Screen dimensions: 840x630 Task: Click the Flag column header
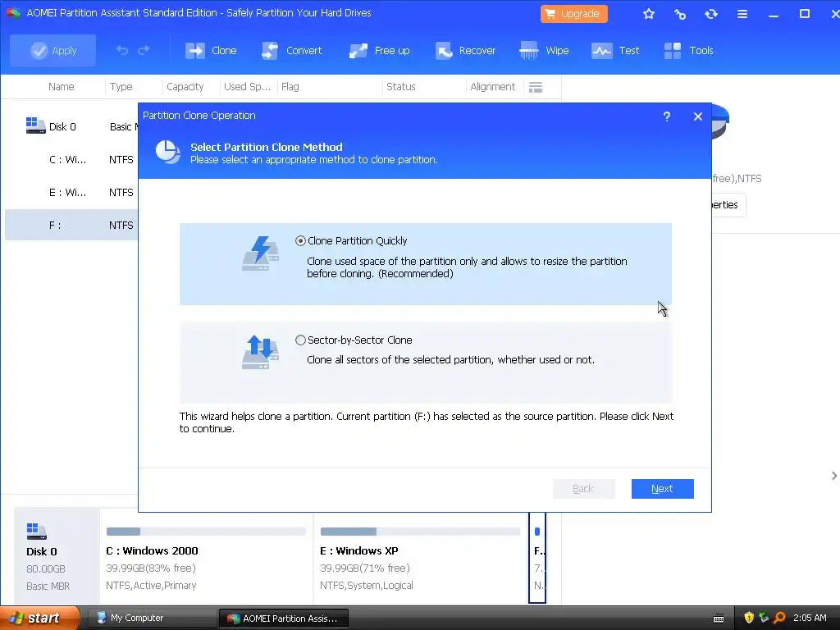[x=290, y=87]
